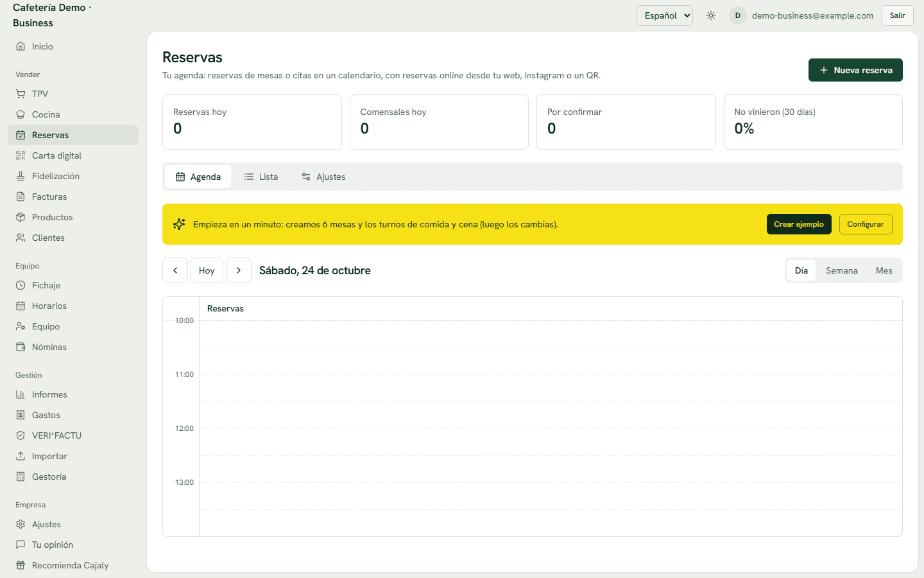This screenshot has height=578, width=924.
Task: Open Gestoría in the sidebar
Action: (73, 477)
